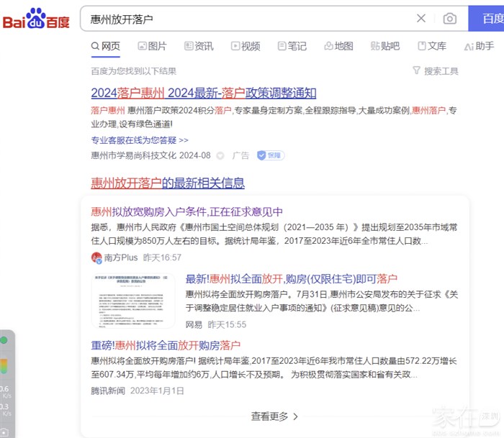
Task: Select the 贴吧 tab
Action: [385, 46]
